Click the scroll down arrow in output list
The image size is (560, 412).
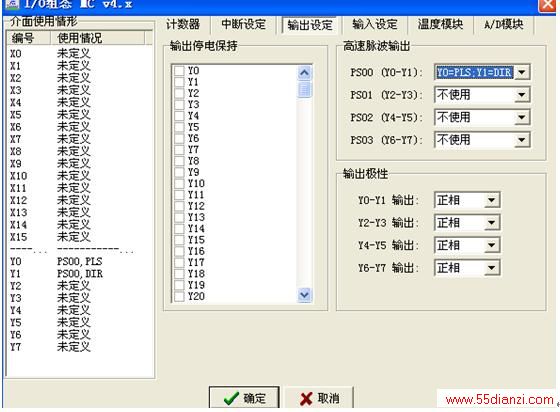click(304, 295)
